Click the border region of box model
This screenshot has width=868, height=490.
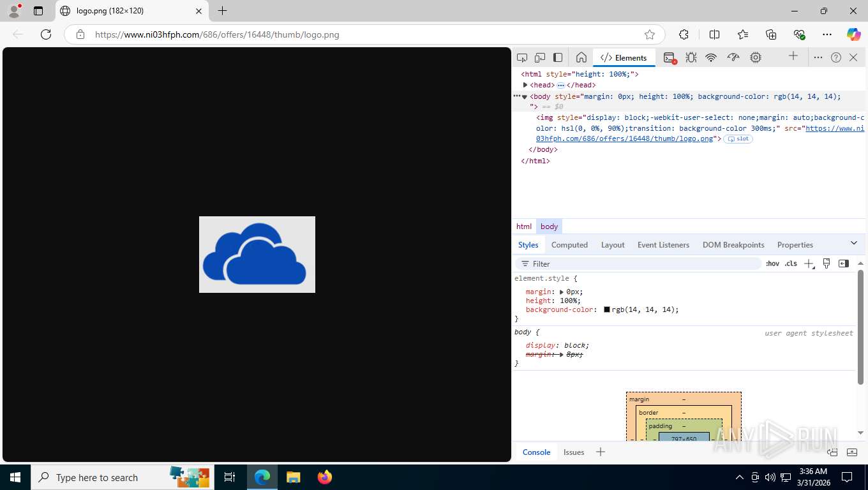pyautogui.click(x=648, y=413)
